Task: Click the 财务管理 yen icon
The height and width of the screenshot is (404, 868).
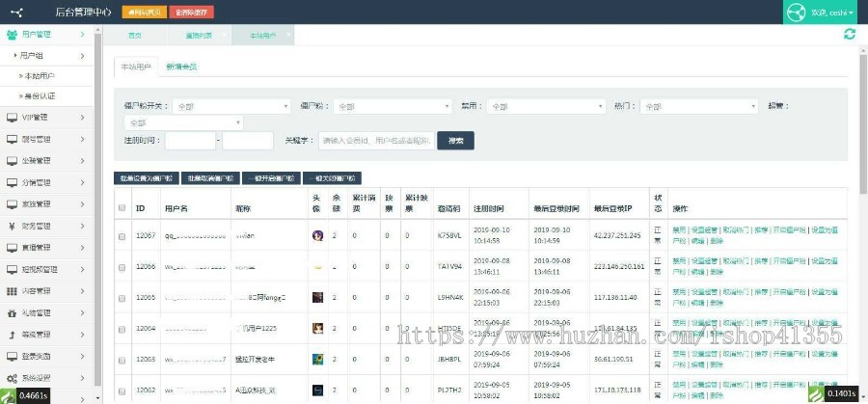Action: point(12,226)
